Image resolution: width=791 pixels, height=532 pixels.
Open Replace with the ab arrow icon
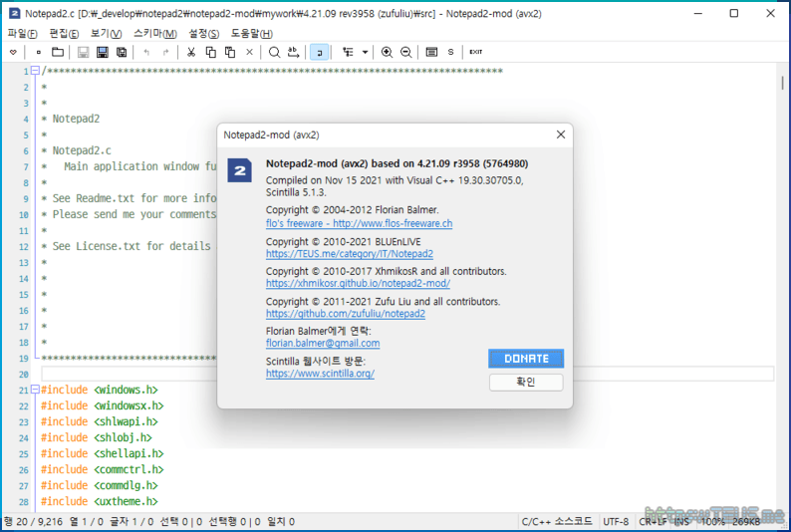coord(294,52)
